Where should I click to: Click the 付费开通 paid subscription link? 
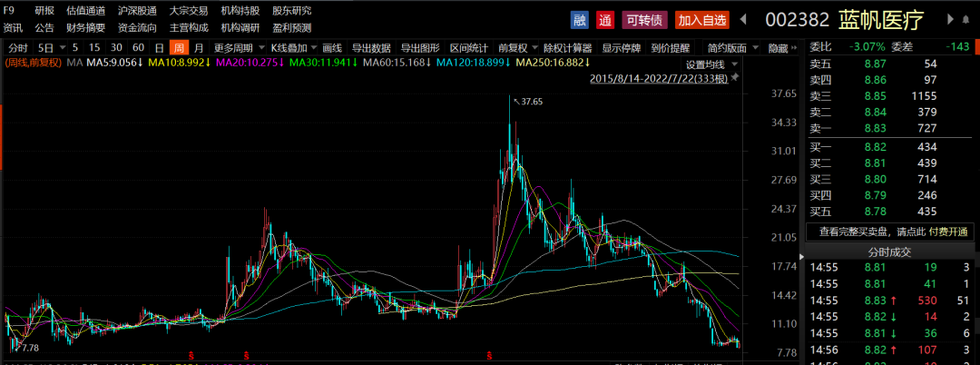pyautogui.click(x=948, y=232)
